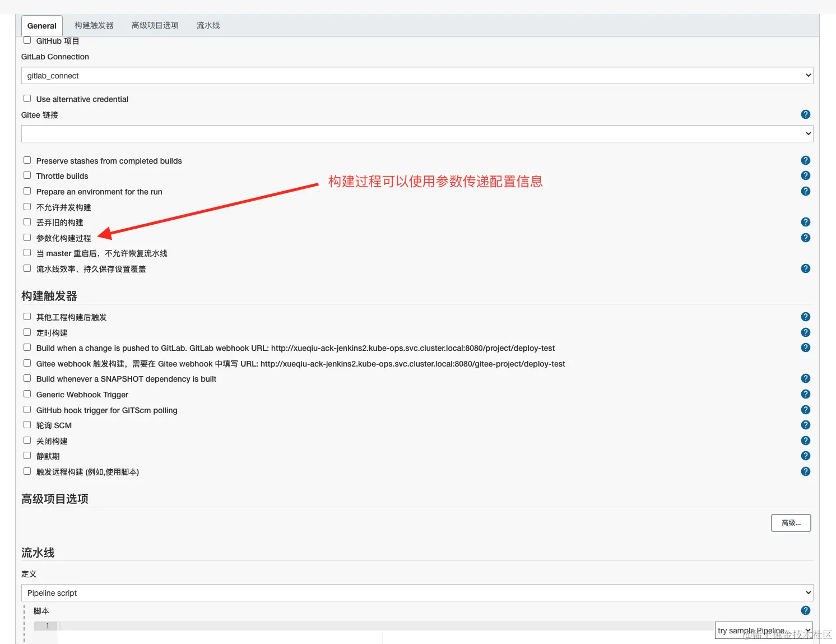Enable 触发远程构建 checkbox
This screenshot has width=836, height=644.
(27, 471)
